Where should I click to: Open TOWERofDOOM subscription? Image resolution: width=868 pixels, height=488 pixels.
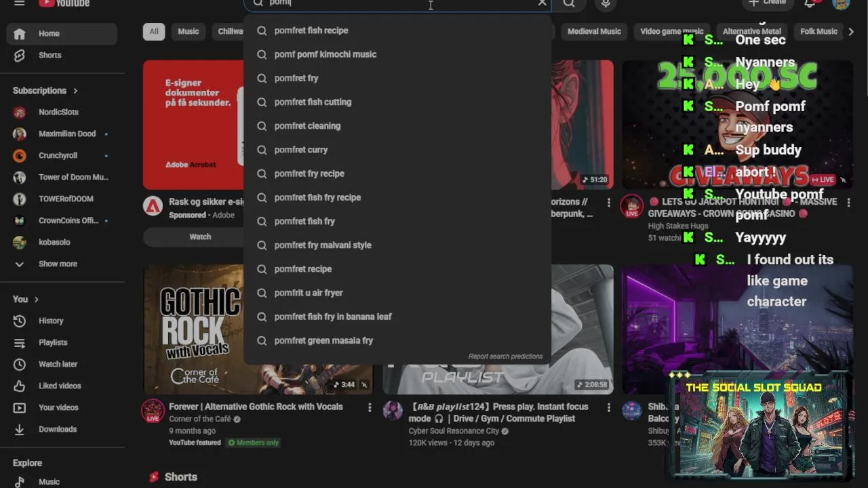tap(62, 199)
